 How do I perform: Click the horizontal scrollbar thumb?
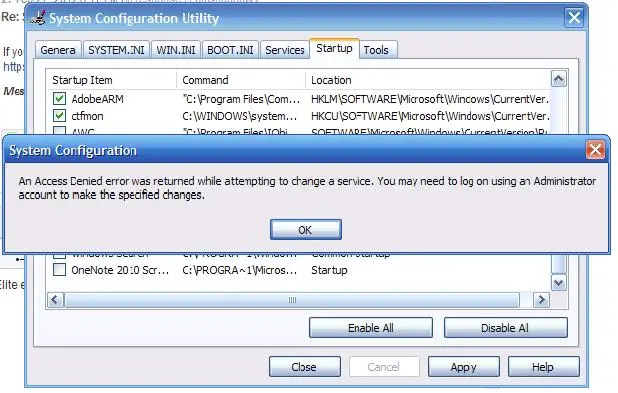[292, 300]
